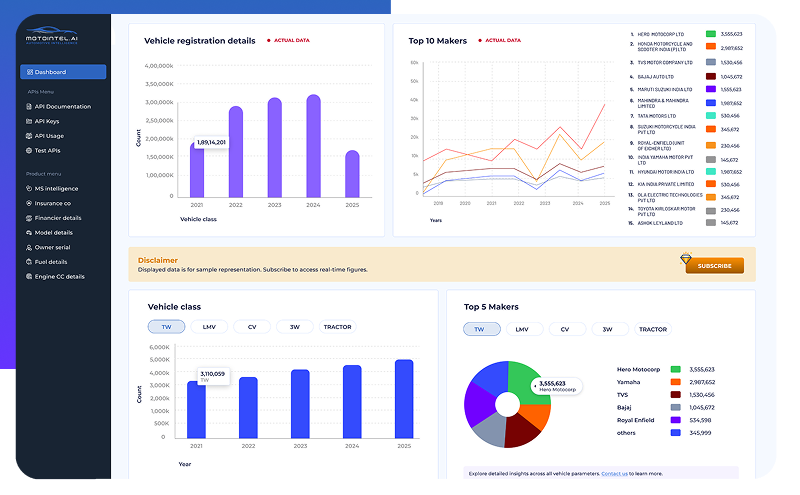The image size is (800, 495).
Task: Click purple swatch beside Royal Enfield
Action: [676, 420]
